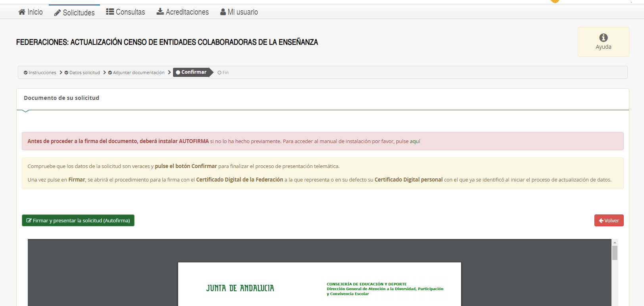The height and width of the screenshot is (306, 644).
Task: Open the Acreditaciones section
Action: (x=183, y=12)
